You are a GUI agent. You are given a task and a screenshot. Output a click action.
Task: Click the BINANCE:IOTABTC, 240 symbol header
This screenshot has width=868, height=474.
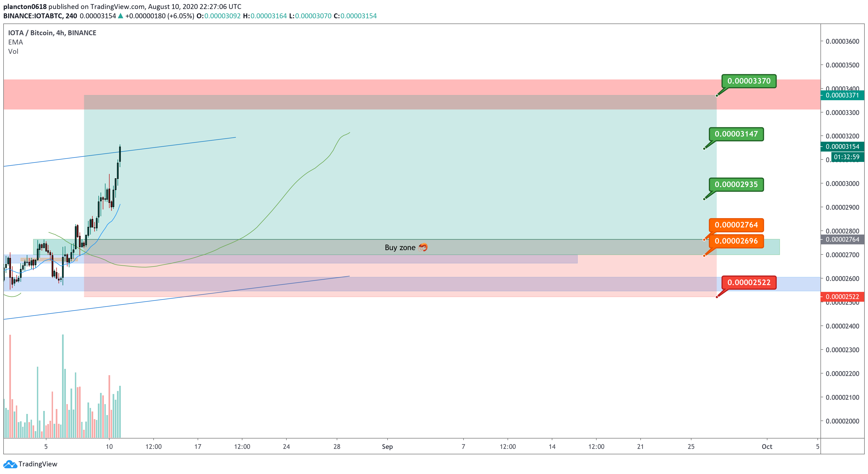[x=40, y=16]
